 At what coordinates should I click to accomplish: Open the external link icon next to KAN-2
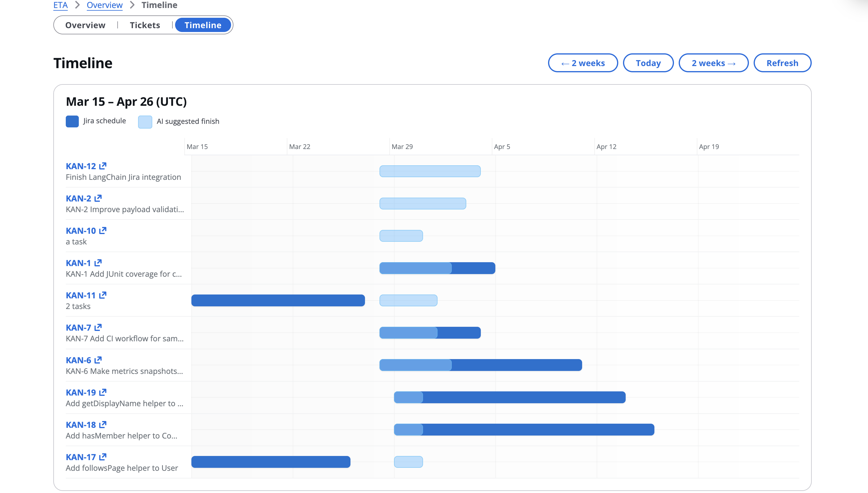pyautogui.click(x=98, y=198)
